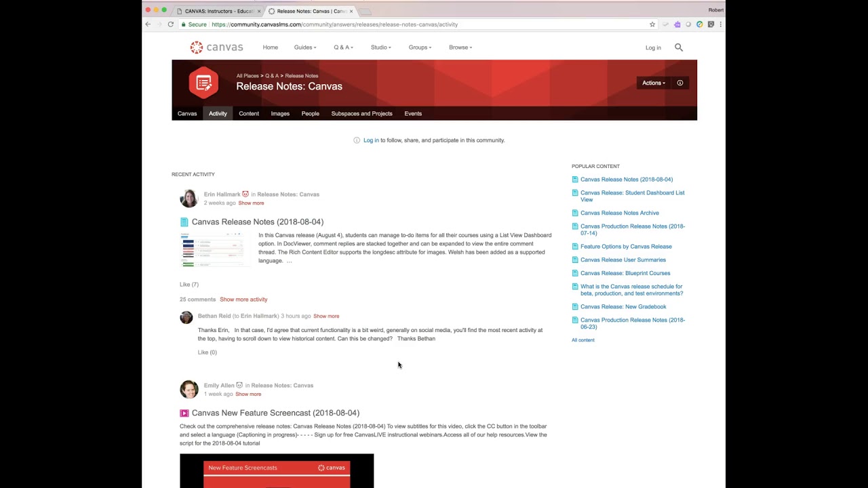Image resolution: width=868 pixels, height=488 pixels.
Task: Click panda badge icon next to Emily Allen
Action: click(239, 385)
